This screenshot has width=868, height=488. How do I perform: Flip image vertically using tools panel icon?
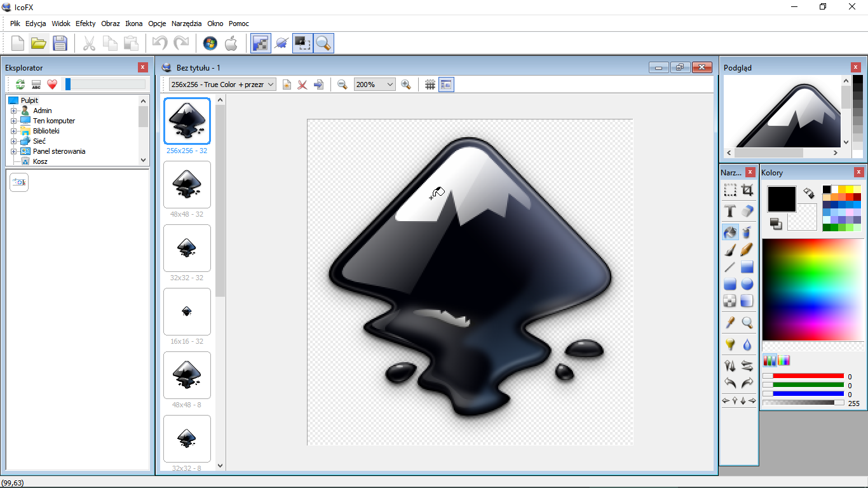coord(730,366)
